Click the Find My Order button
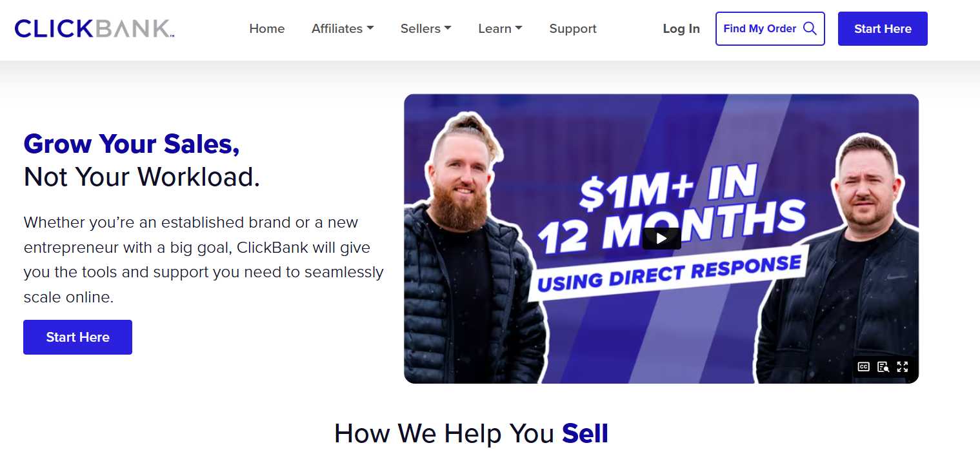Viewport: 980px width, 452px height. point(770,28)
